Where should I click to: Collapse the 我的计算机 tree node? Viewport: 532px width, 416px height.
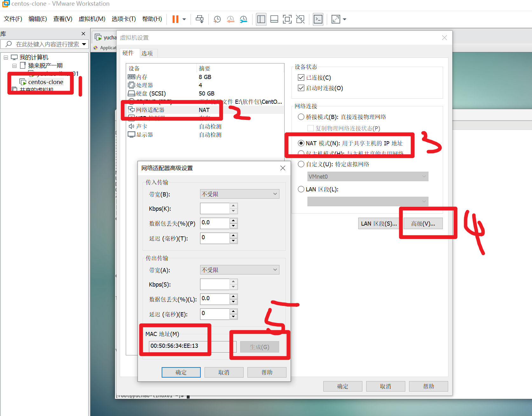click(6, 57)
